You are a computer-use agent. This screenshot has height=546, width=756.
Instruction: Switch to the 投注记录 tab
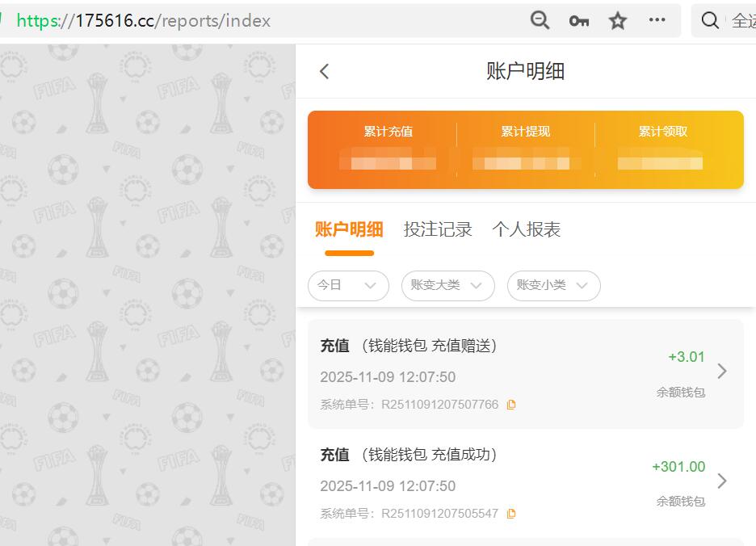click(x=437, y=229)
